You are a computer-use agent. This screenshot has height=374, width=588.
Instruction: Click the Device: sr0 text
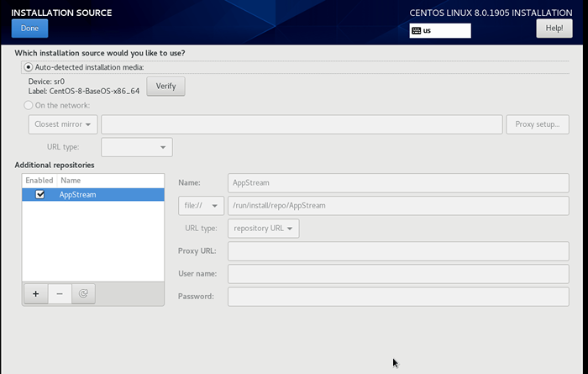point(46,82)
